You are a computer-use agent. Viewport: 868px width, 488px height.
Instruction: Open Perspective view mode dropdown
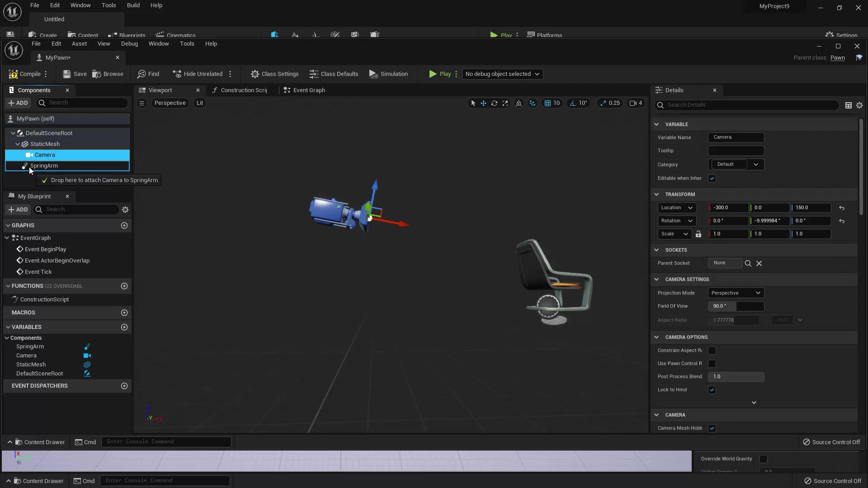tap(170, 103)
